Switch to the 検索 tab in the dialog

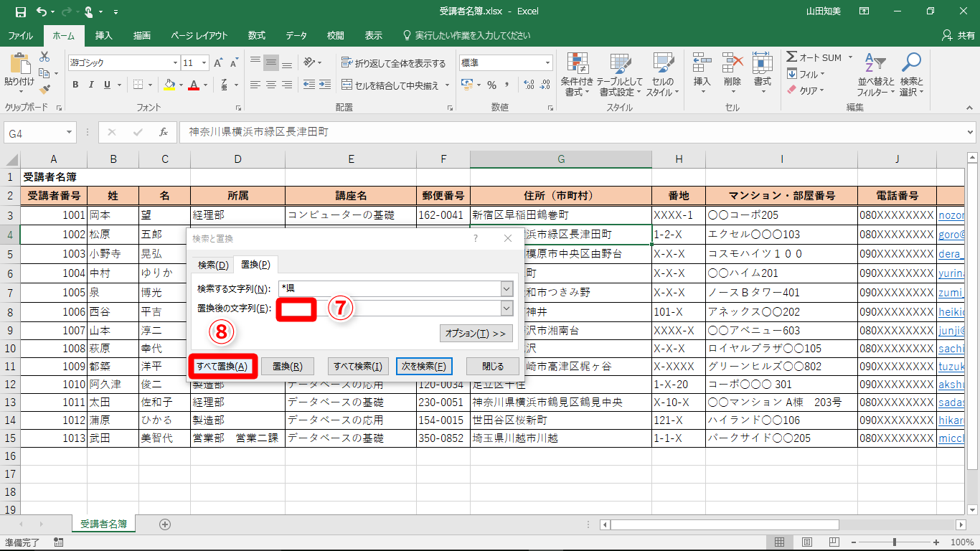[212, 265]
